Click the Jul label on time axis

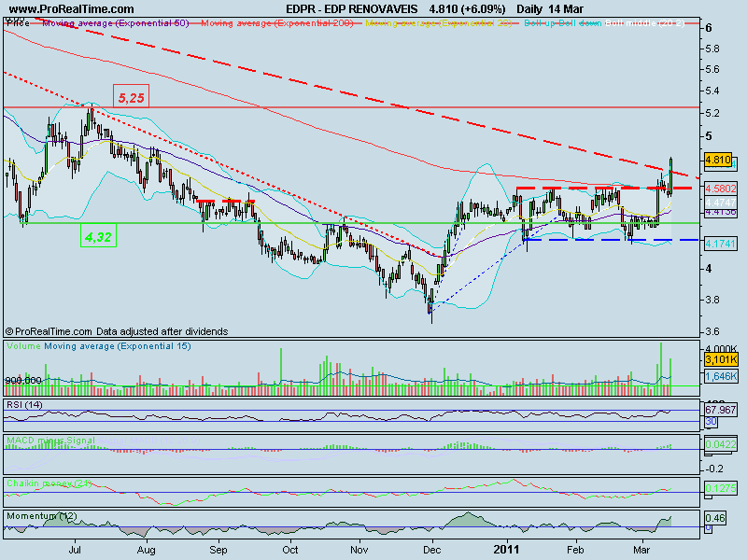point(75,550)
